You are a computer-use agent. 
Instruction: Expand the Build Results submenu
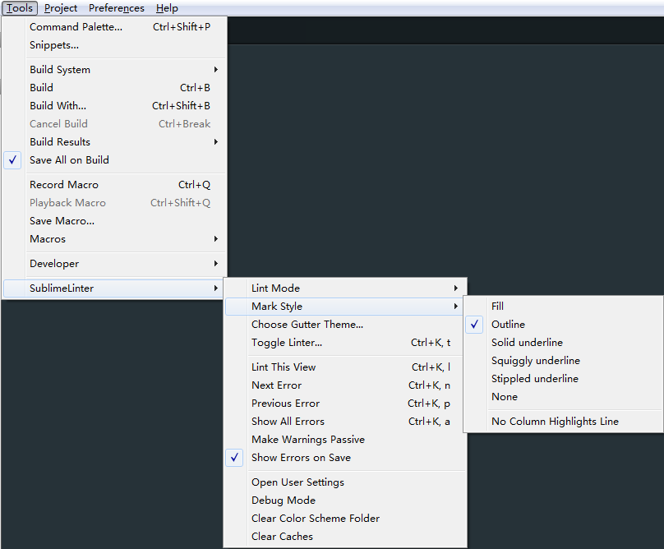pos(114,142)
